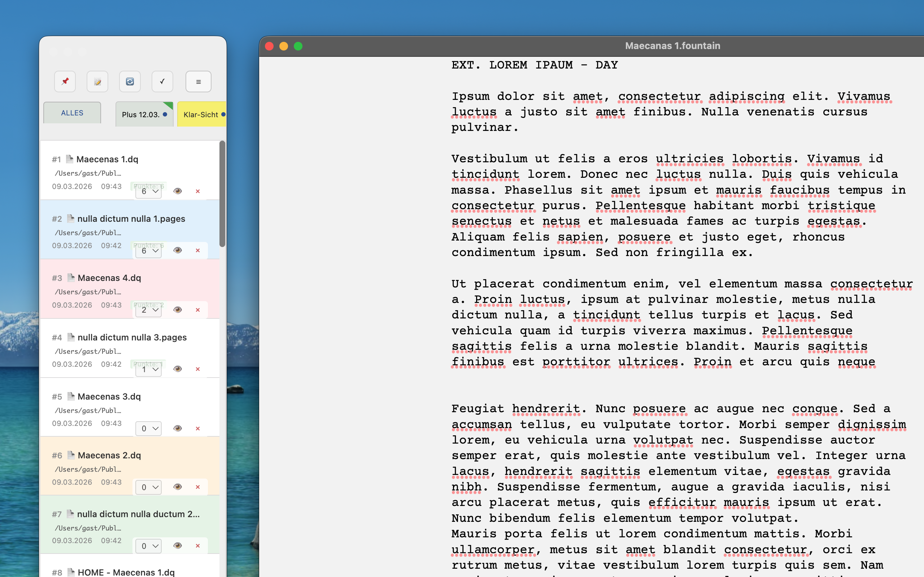Open the points dropdown of item #7
This screenshot has width=924, height=577.
149,546
